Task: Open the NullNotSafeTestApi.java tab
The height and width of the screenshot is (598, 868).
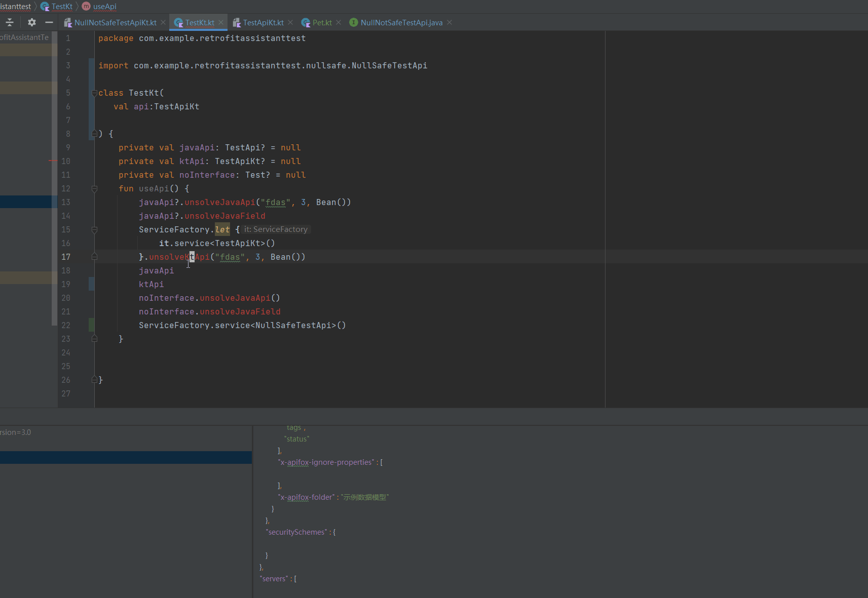Action: tap(401, 22)
